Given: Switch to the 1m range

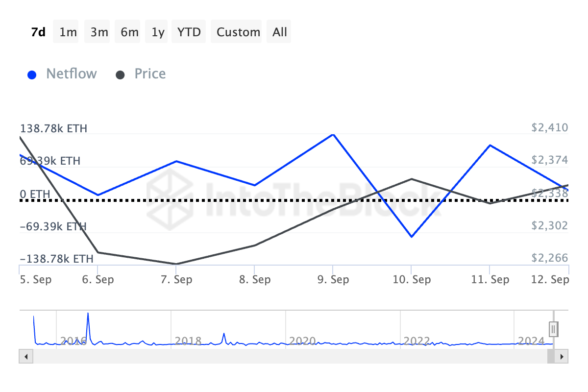Looking at the screenshot, I should click(68, 32).
